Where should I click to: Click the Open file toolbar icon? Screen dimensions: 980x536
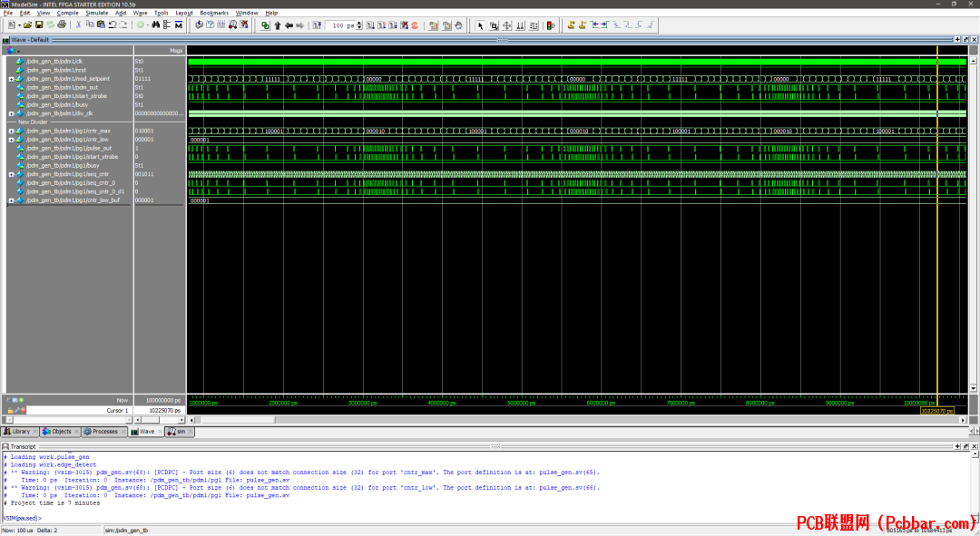click(27, 25)
